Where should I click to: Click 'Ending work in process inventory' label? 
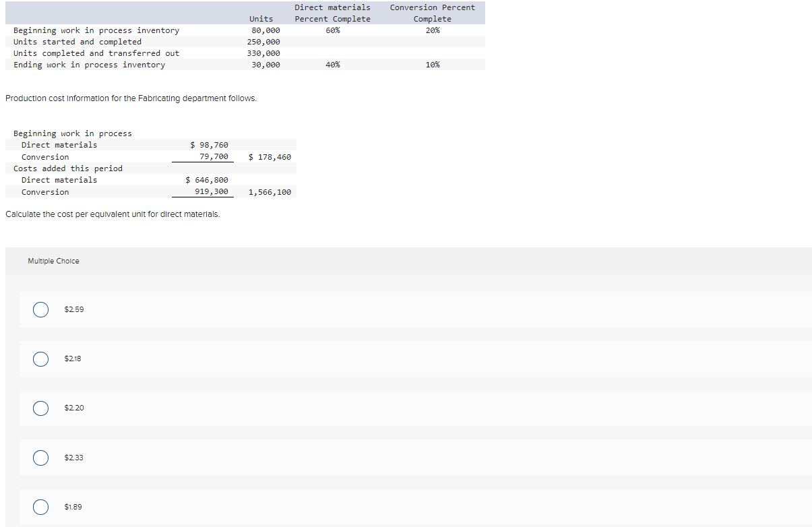(x=89, y=65)
